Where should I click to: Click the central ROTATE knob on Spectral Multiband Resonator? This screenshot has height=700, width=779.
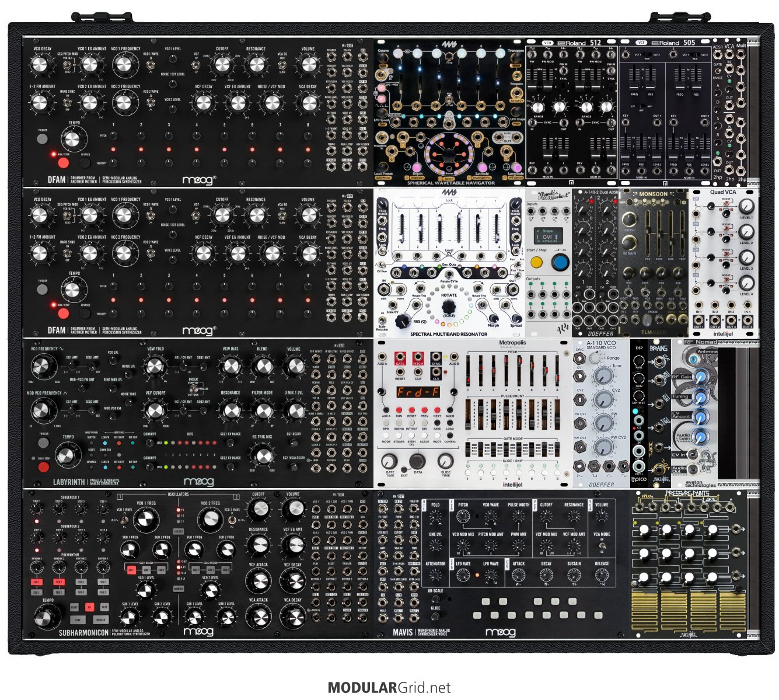[449, 305]
